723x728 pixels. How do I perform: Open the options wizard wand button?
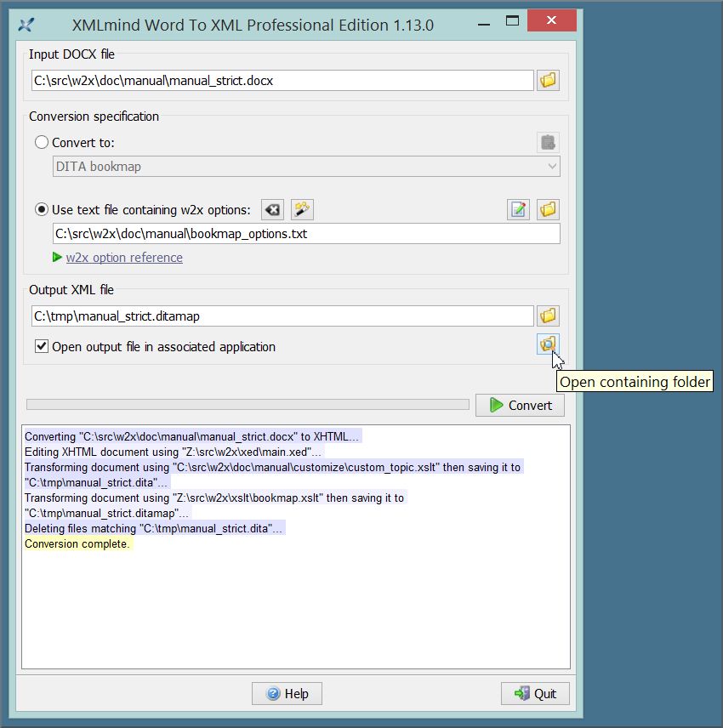pyautogui.click(x=302, y=210)
